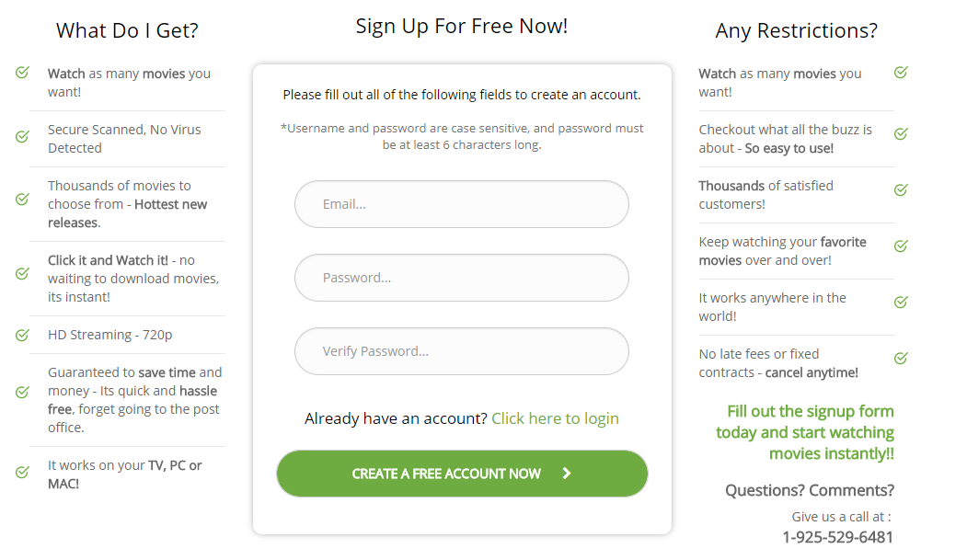Click checkmark icon beside 'Thousands of satisfied customers!'

[x=901, y=189]
